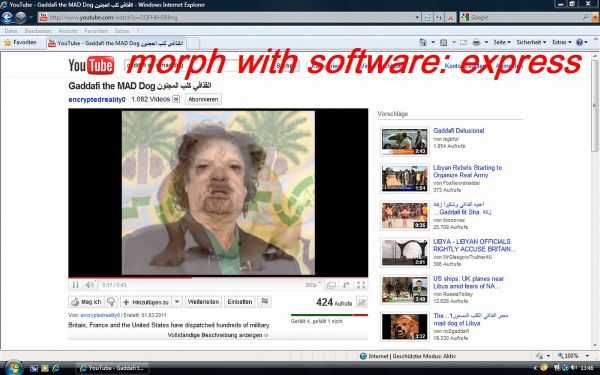This screenshot has height=375, width=600.
Task: Click the YouTube logo
Action: pos(91,65)
